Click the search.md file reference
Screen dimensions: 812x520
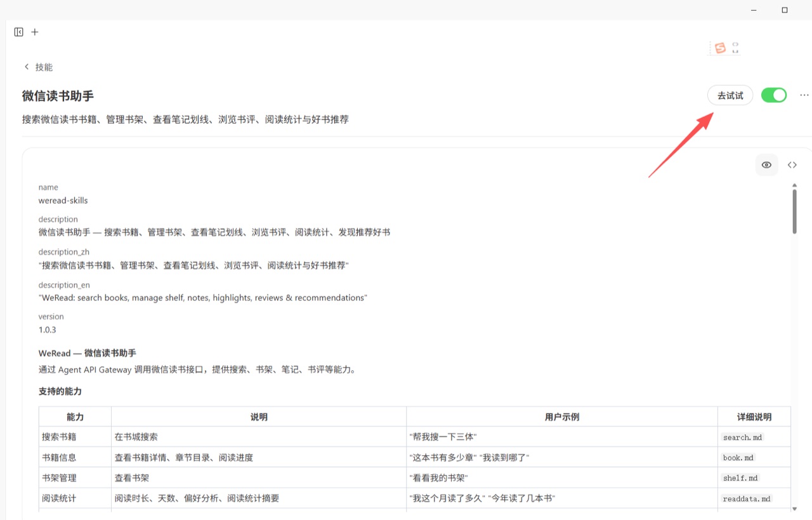(x=743, y=437)
